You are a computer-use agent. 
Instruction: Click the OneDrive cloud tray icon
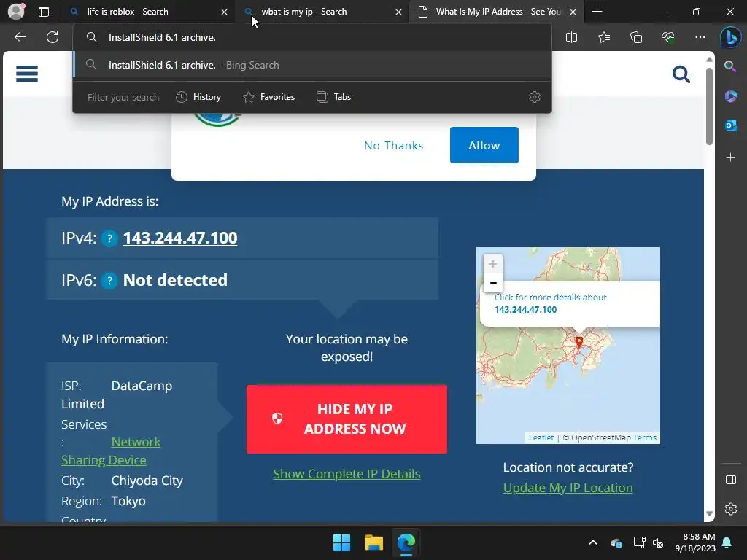(x=616, y=542)
